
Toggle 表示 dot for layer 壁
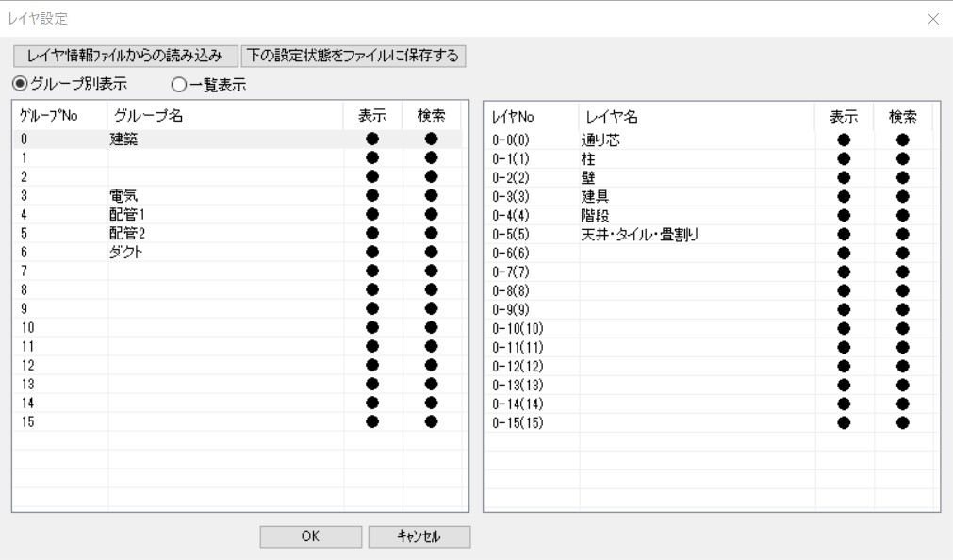pyautogui.click(x=844, y=177)
